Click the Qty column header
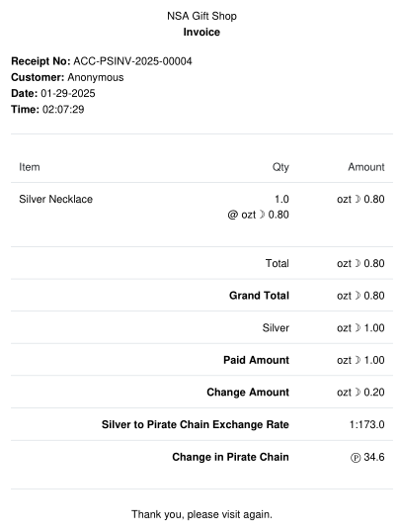 pos(280,167)
